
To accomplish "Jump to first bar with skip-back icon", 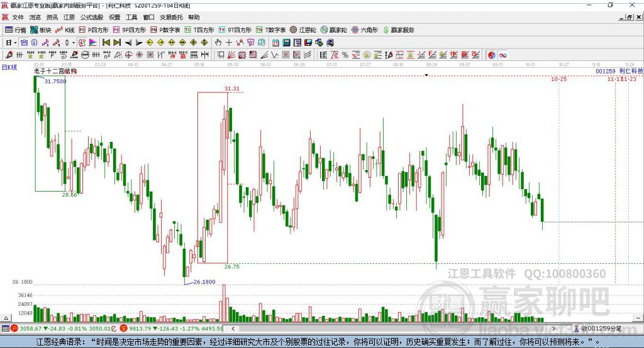I will coord(106,43).
